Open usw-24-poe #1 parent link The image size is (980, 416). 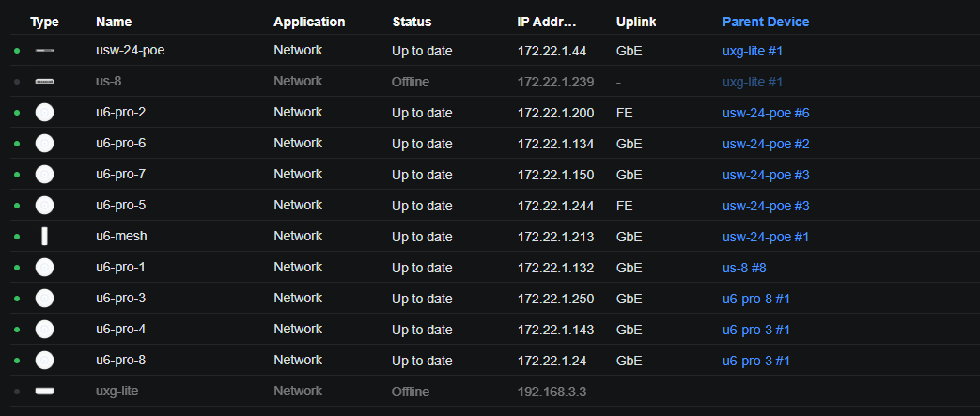(766, 237)
